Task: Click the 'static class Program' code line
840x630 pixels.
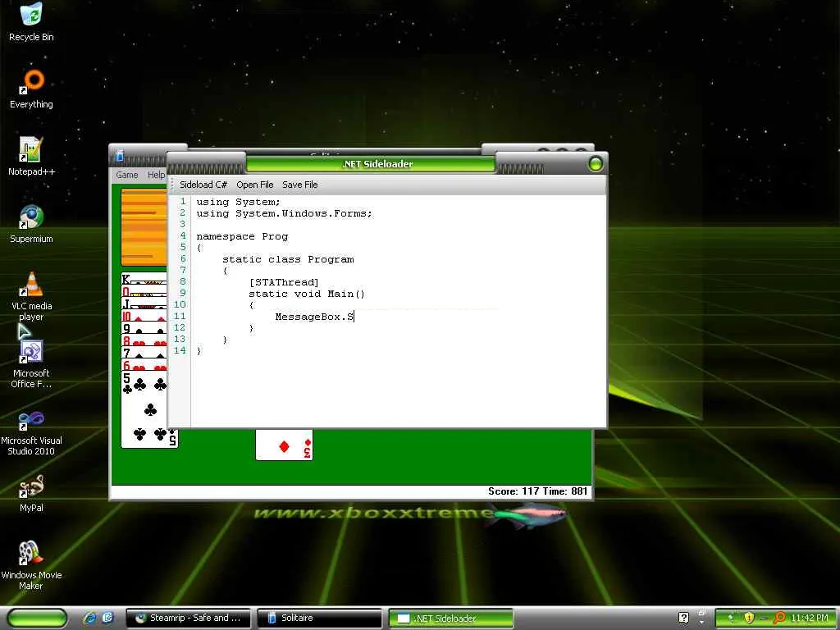Action: pyautogui.click(x=288, y=260)
